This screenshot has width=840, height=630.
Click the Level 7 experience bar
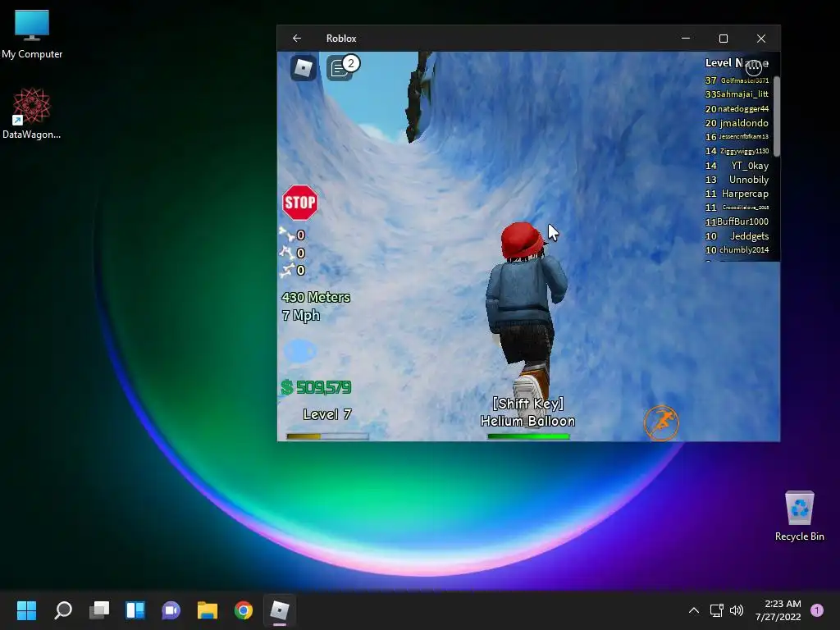tap(327, 436)
